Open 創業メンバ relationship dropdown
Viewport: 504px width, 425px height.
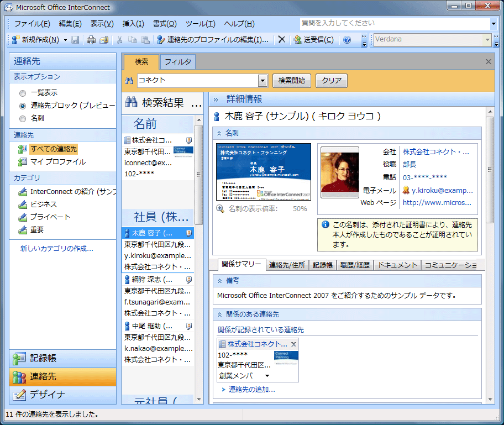coord(267,375)
